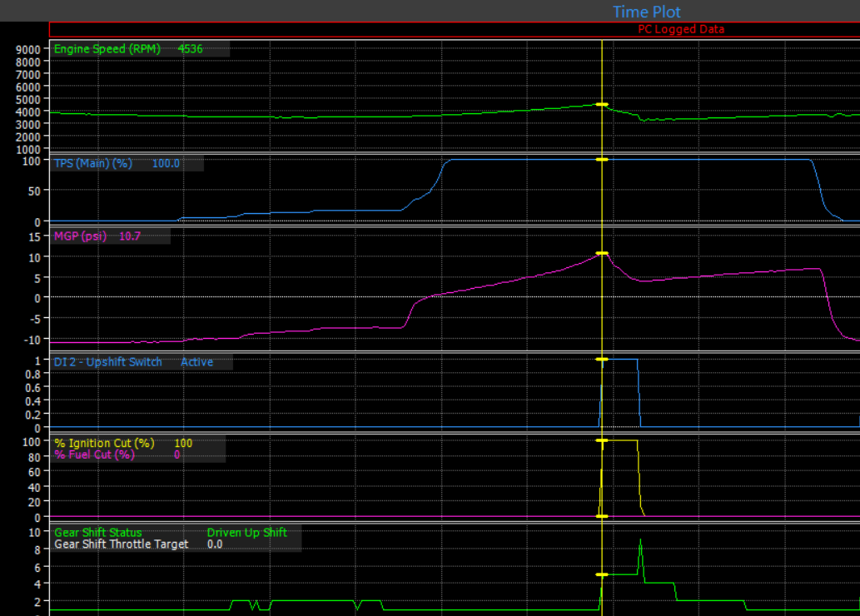Click the "Gear Shift Throttle Target" label
Image resolution: width=860 pixels, height=616 pixels.
(x=122, y=544)
